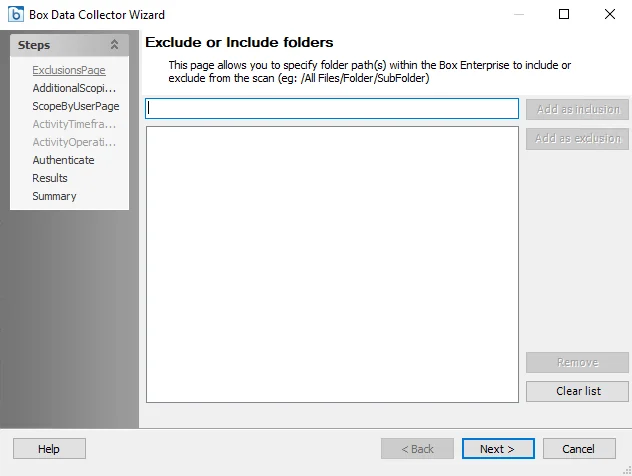
Task: Select the ScopeByUserPage step
Action: (x=76, y=106)
